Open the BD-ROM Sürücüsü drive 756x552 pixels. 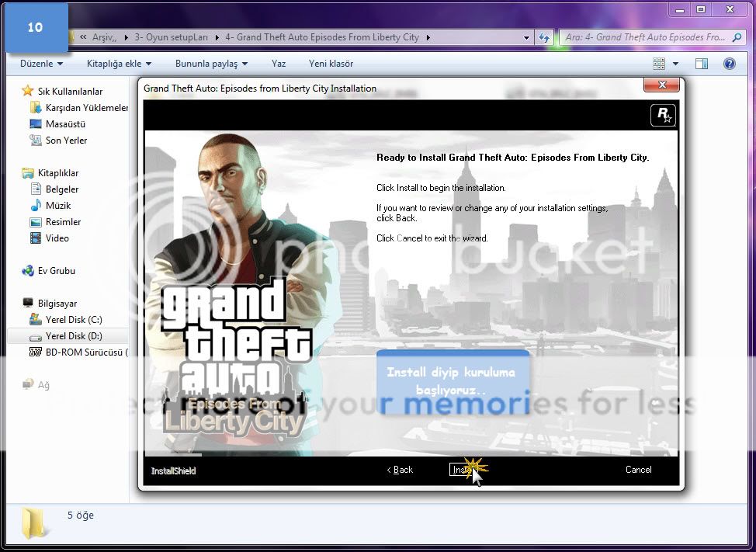(x=87, y=352)
